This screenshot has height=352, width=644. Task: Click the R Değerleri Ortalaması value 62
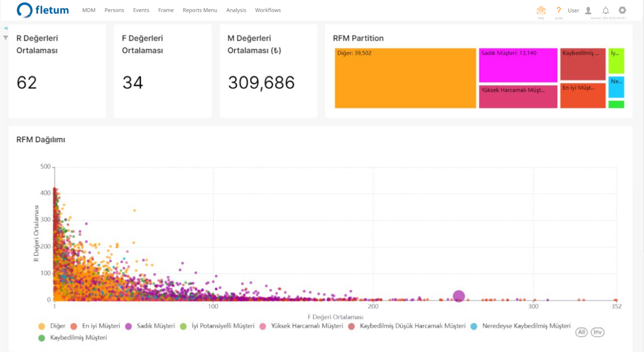27,82
